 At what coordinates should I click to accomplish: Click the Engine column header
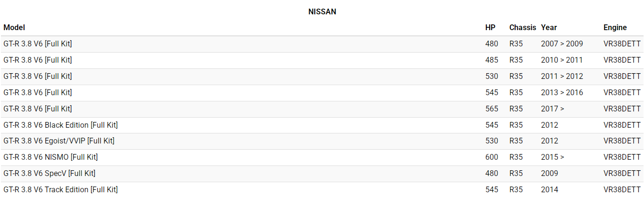click(x=615, y=28)
